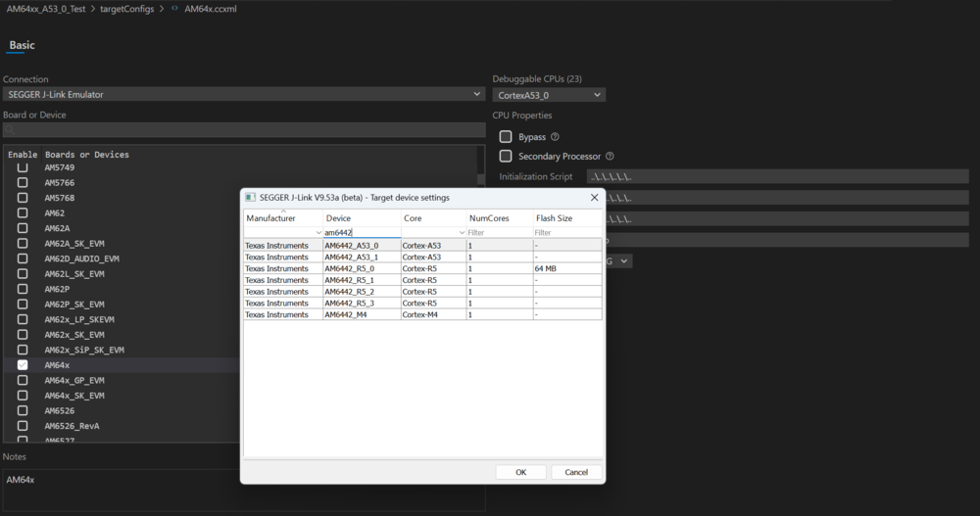Click the Boards or Devices column header
This screenshot has height=516, width=980.
[87, 155]
